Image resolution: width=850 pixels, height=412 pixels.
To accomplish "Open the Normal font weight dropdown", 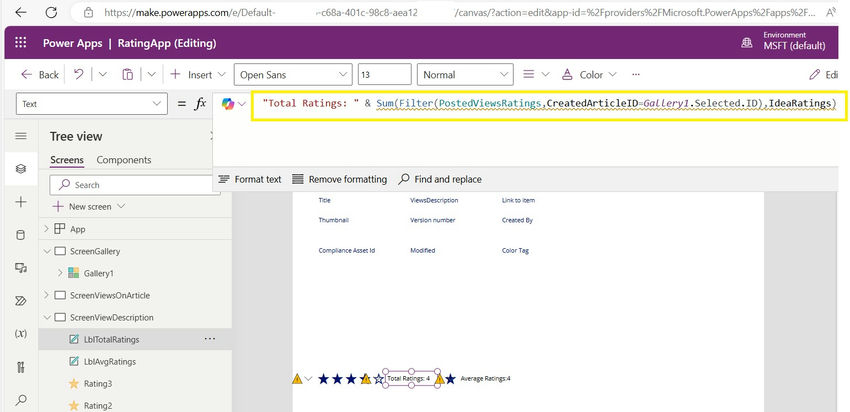I will click(x=465, y=74).
